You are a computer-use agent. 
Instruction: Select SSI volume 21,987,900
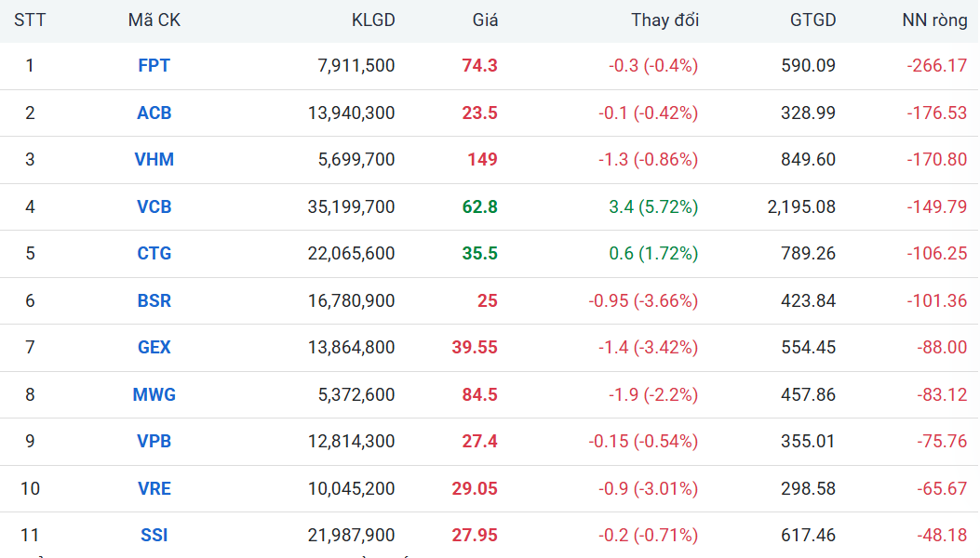(x=351, y=536)
